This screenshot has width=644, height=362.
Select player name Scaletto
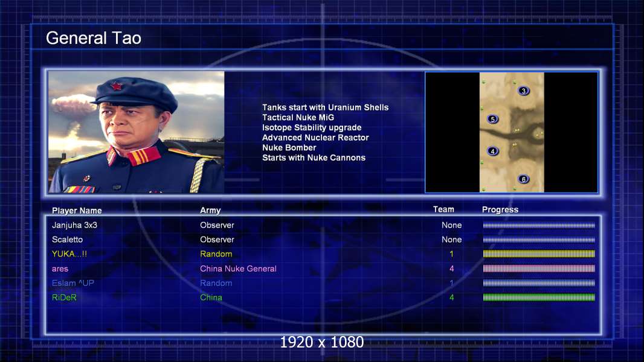(67, 240)
